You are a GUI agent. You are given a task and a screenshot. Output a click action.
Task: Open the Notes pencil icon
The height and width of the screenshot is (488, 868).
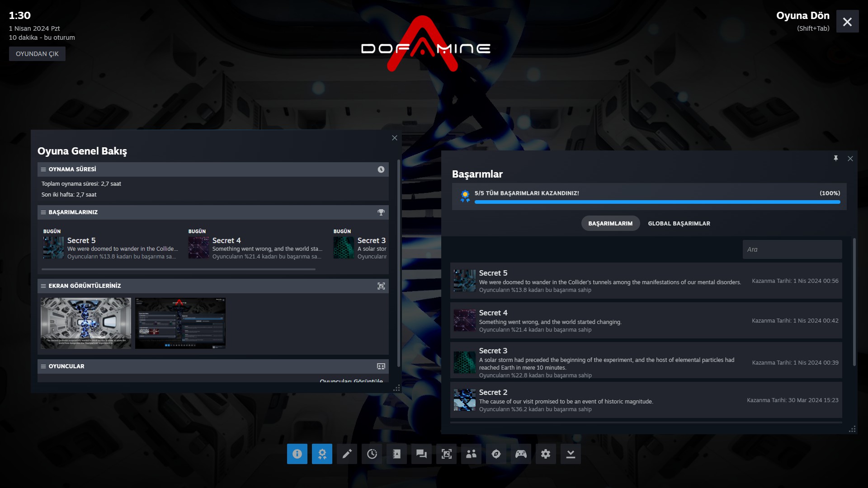(347, 454)
